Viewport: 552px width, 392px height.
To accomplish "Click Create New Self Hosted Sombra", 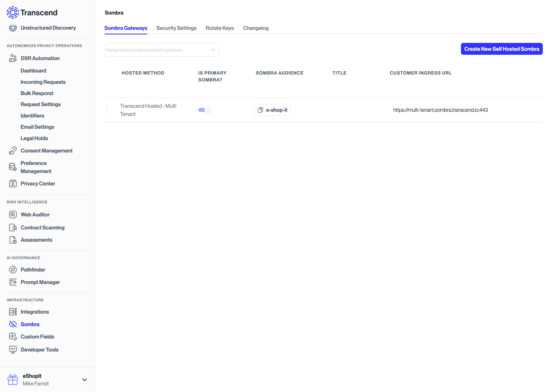I will [502, 49].
